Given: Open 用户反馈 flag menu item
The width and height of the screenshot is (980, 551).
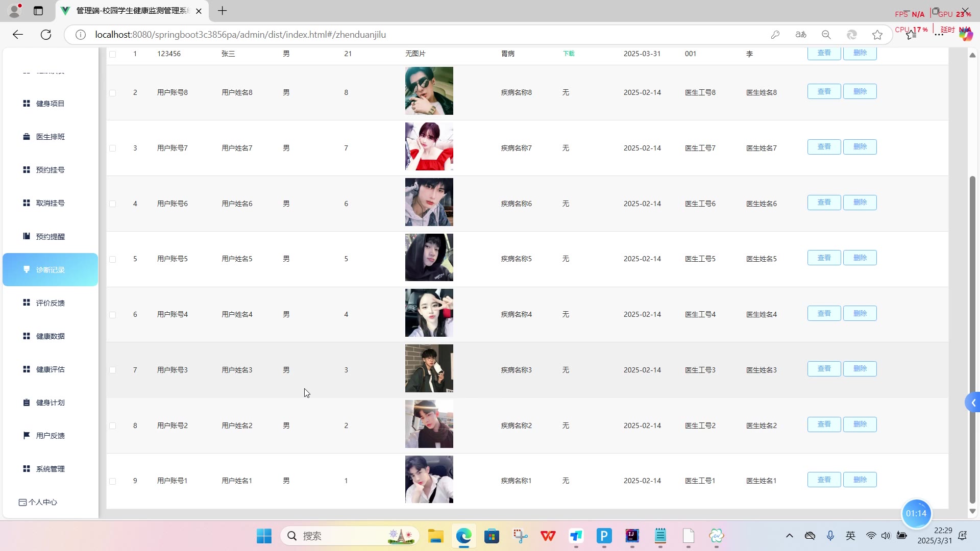Looking at the screenshot, I should click(50, 436).
